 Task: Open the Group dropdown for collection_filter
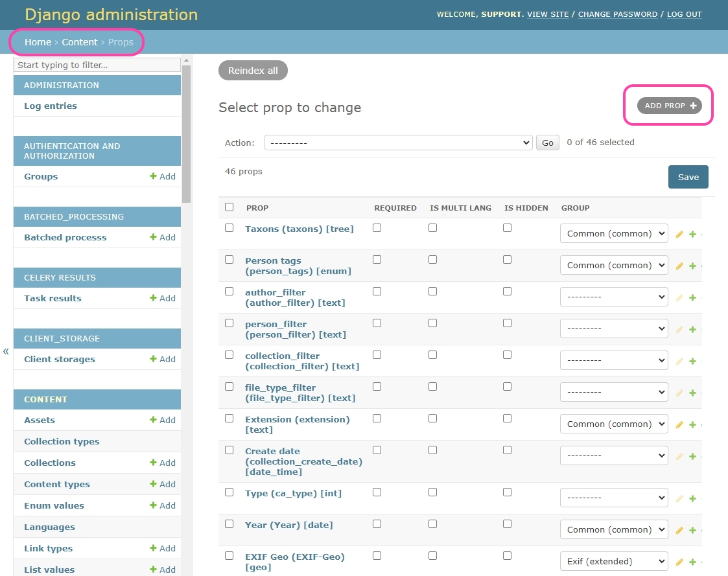(614, 360)
